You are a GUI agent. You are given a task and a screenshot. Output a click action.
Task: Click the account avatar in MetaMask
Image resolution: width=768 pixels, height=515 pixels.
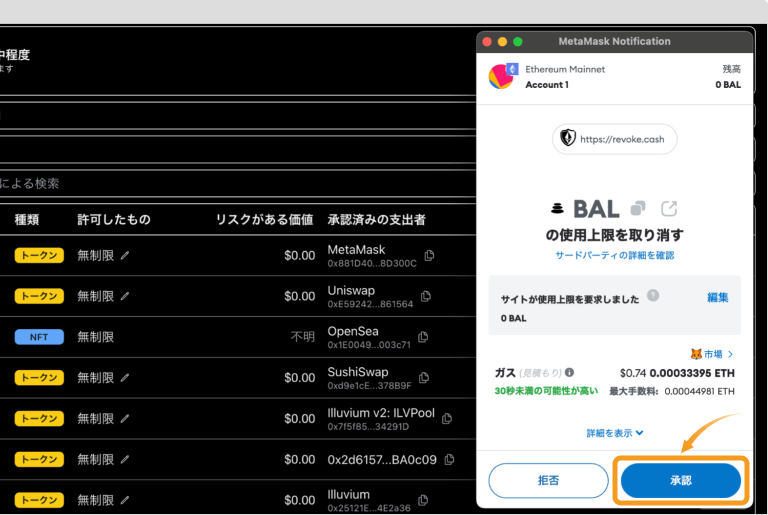(x=501, y=77)
